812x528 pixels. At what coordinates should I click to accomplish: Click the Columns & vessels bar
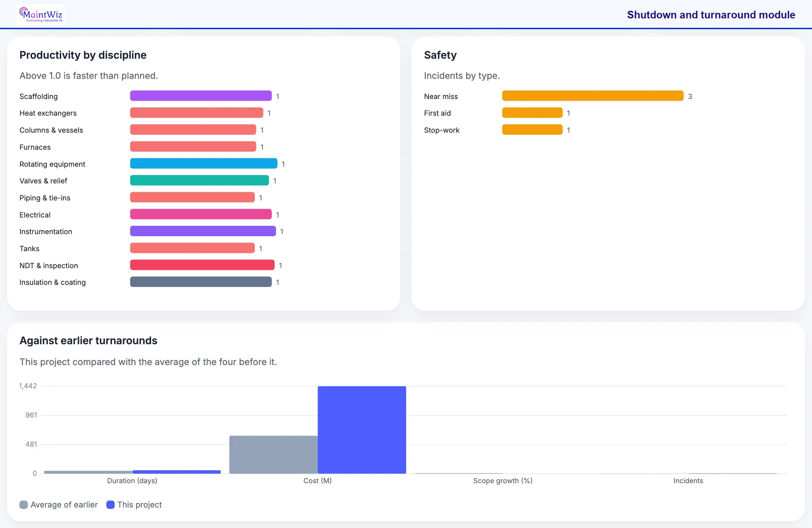tap(193, 130)
